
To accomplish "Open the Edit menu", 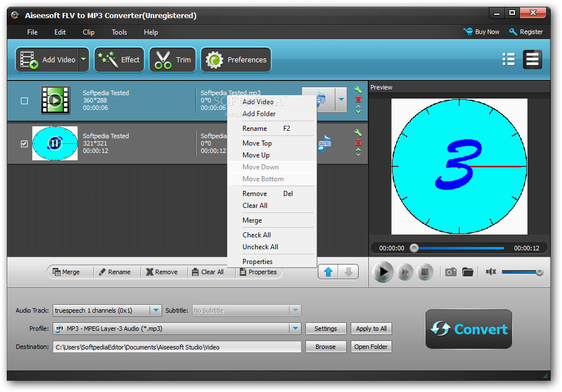I will point(60,32).
